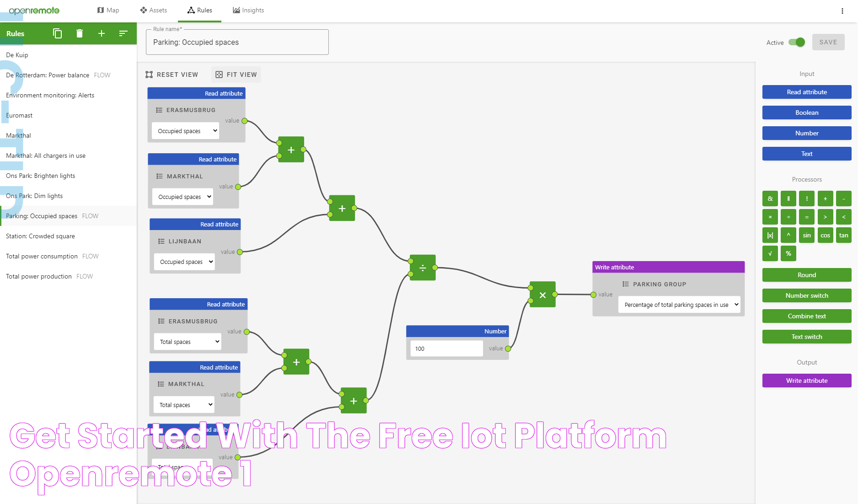Open Lijnbaan Occupied spaces dropdown
This screenshot has width=858, height=504.
[184, 262]
